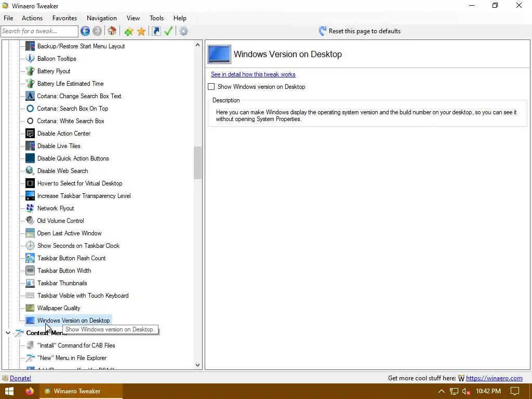Viewport: 532px width, 399px height.
Task: Click the Hover to Select for Virtual Desktop icon
Action: (30, 183)
